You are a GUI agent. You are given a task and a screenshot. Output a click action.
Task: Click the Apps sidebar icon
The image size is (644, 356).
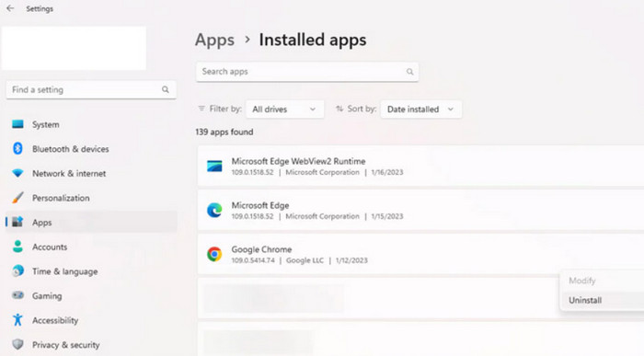coord(17,222)
